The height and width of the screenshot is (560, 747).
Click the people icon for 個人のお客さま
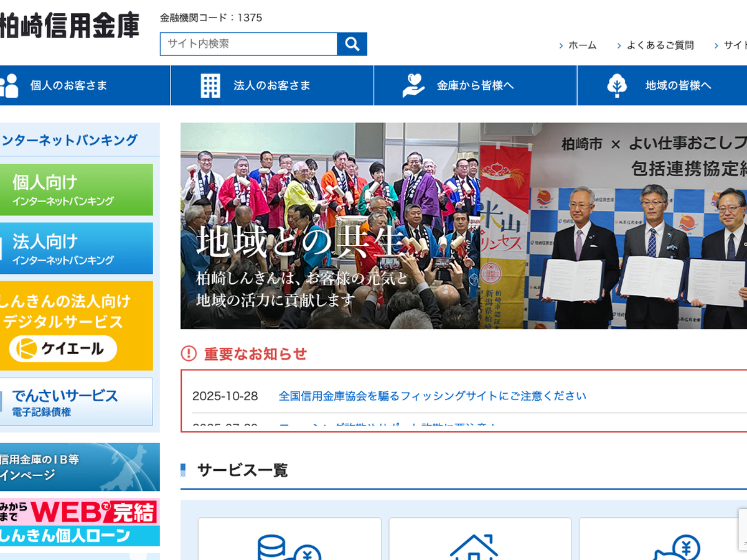(9, 86)
